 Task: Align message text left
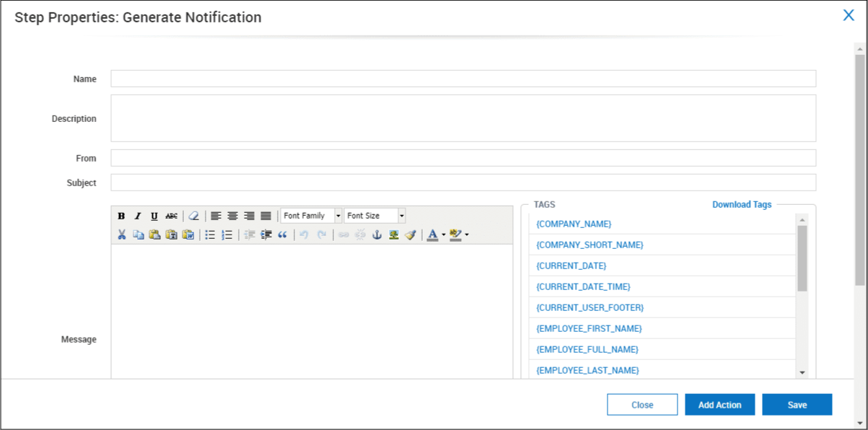pos(216,216)
